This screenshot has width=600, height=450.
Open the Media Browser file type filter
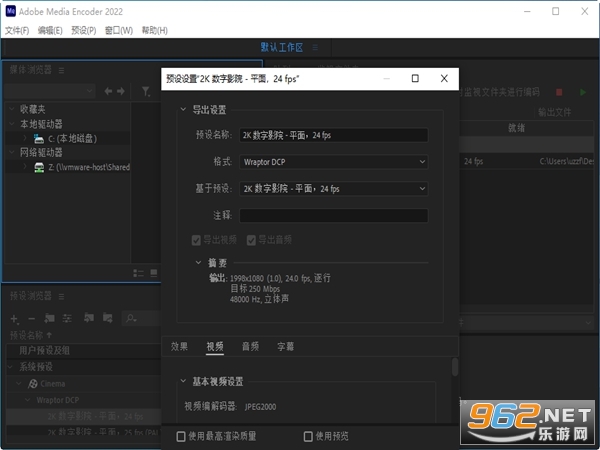[145, 91]
